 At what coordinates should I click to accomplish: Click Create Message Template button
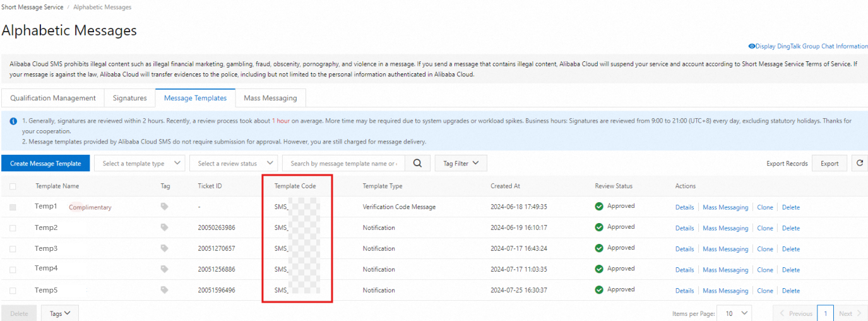click(45, 163)
